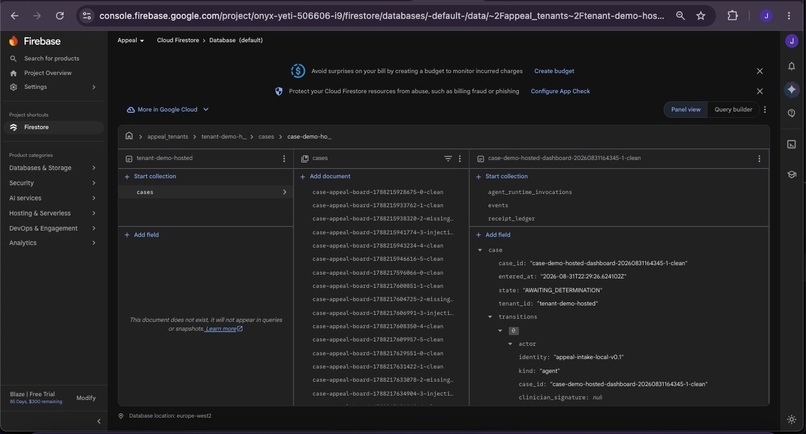Open help question-mark icon
The width and height of the screenshot is (806, 434).
[792, 113]
